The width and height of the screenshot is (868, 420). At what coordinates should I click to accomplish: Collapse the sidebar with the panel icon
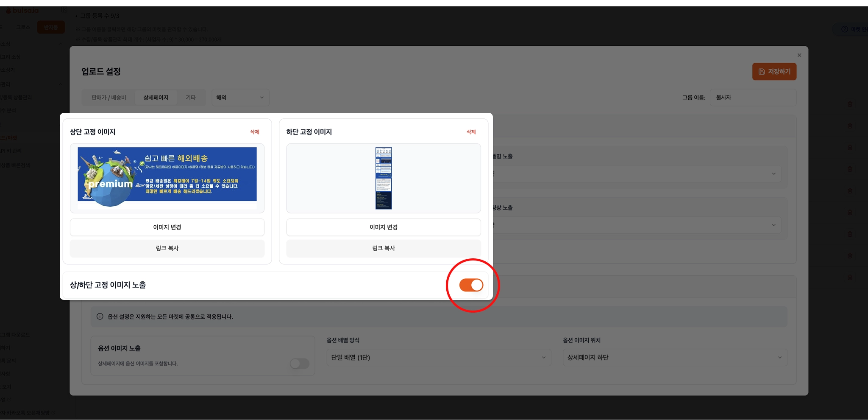64,10
